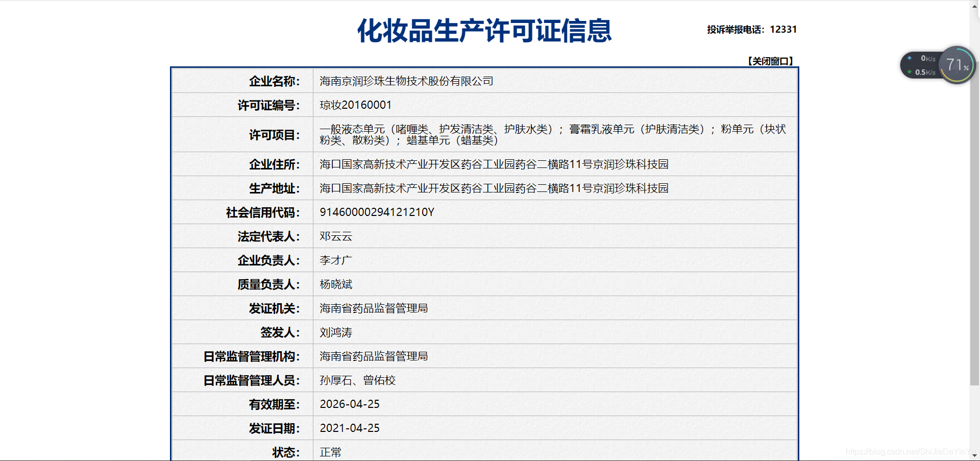This screenshot has height=461, width=980.
Task: Click the 签发人 label
Action: pos(280,332)
